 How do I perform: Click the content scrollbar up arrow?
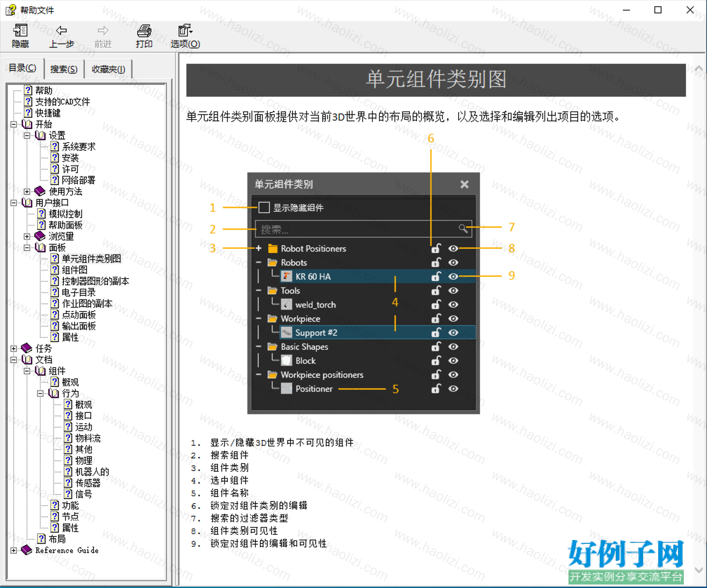(699, 69)
